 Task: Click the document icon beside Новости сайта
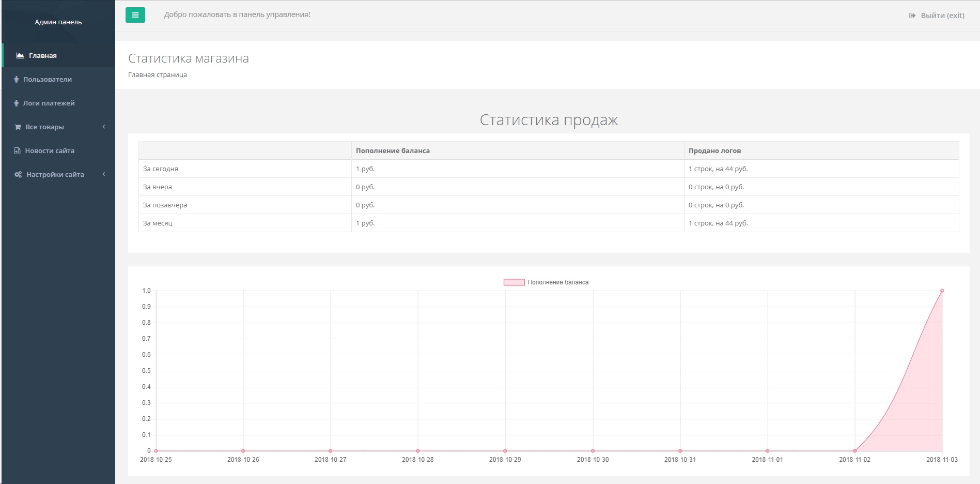click(x=18, y=150)
